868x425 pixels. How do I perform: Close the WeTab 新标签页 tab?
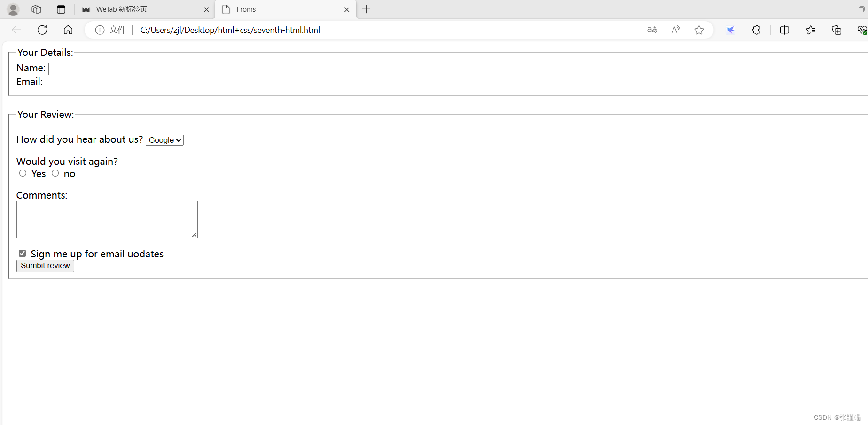point(206,9)
